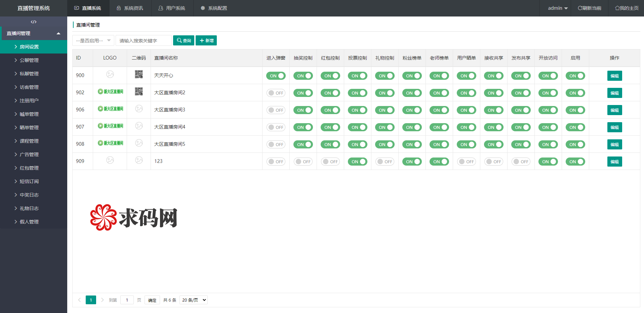
Task: Enable 进入弹窗 for 大区直播房间2
Action: (276, 93)
